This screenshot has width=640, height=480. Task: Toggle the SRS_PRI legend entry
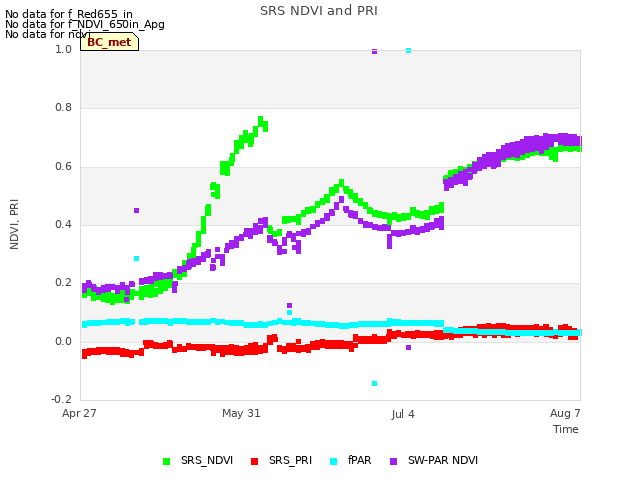[x=281, y=460]
